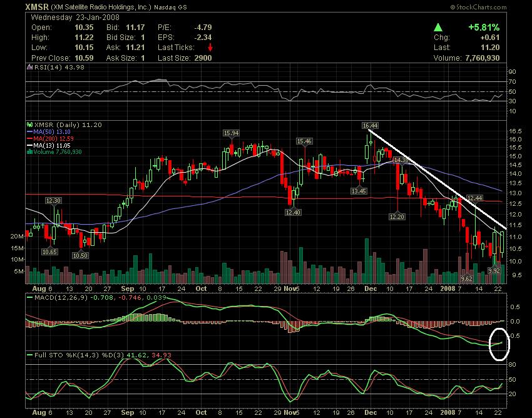Click the EPS value -2.34

pyautogui.click(x=203, y=38)
